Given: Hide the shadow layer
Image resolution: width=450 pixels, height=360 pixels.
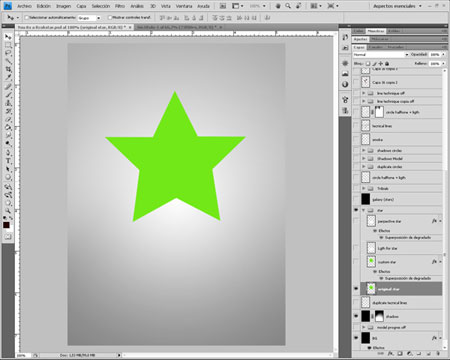Looking at the screenshot, I should 356,316.
